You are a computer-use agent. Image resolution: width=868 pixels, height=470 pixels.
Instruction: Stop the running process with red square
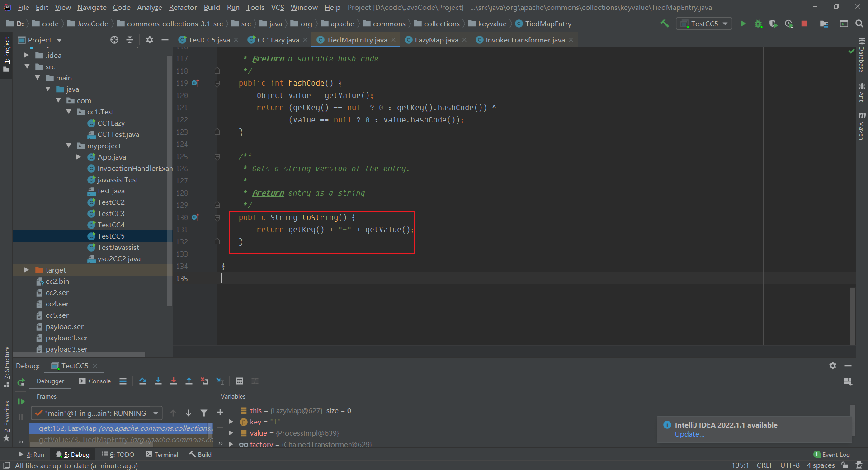pyautogui.click(x=804, y=23)
